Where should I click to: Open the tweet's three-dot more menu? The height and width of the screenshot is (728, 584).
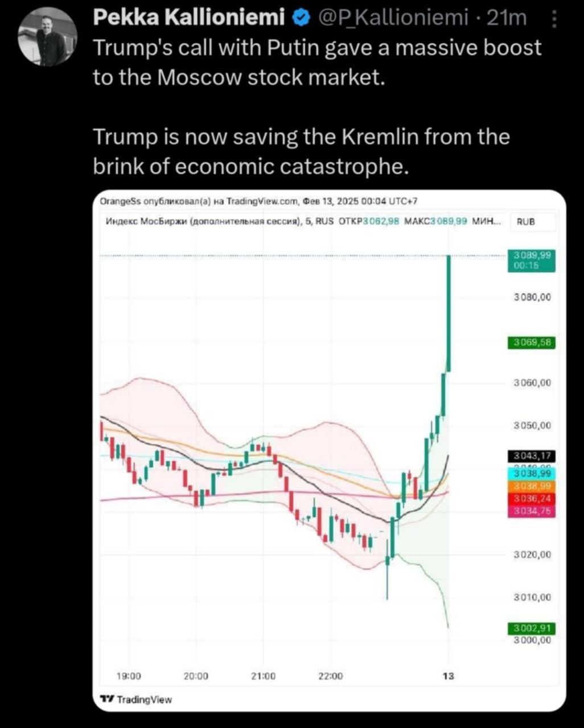(555, 20)
